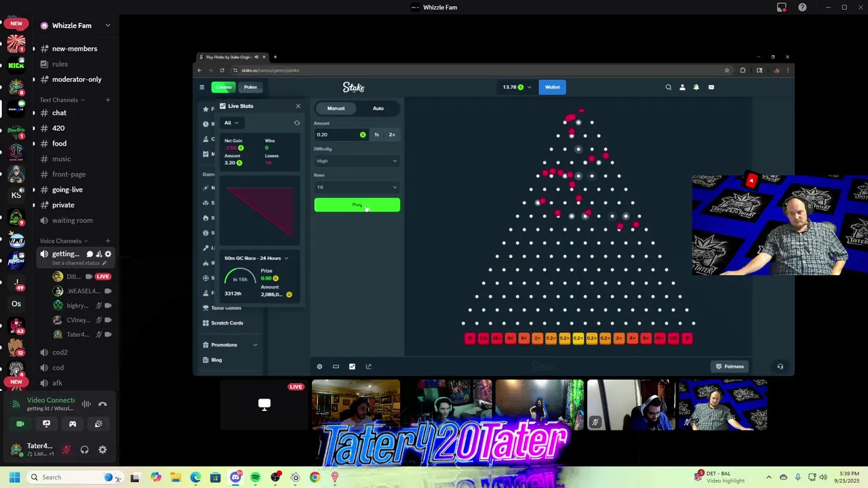This screenshot has width=868, height=488.
Task: Double the bet amount with 2x
Action: click(392, 134)
